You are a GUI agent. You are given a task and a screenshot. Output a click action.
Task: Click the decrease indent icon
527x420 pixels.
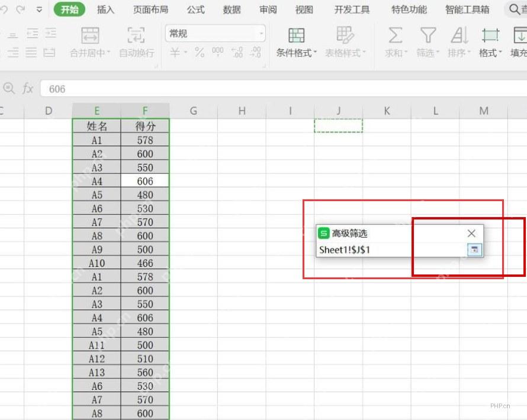tap(32, 33)
